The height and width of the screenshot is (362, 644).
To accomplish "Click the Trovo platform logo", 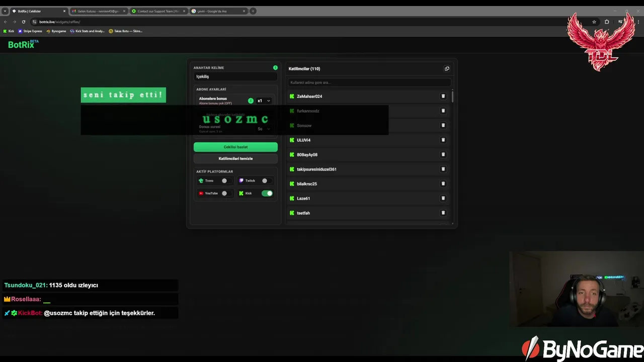I will coord(201,180).
